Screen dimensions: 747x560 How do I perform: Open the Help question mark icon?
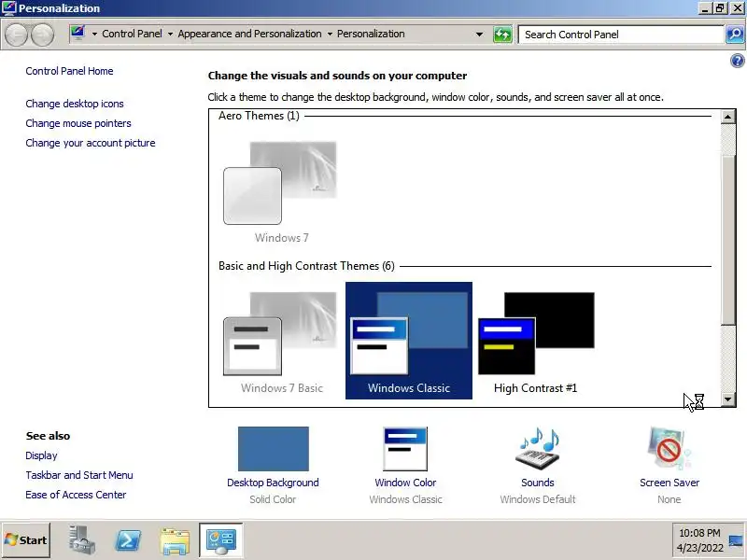(x=737, y=61)
